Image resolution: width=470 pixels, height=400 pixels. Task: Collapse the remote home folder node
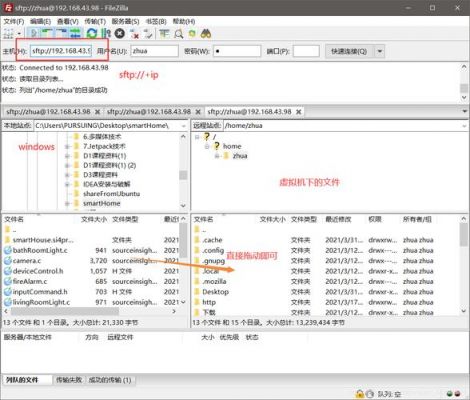pyautogui.click(x=207, y=146)
